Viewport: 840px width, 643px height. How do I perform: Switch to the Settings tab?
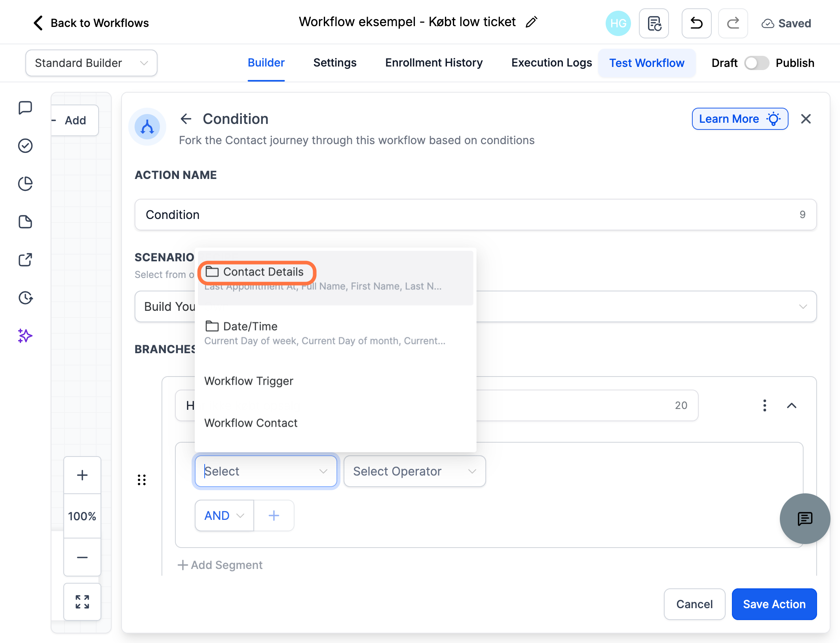pos(335,63)
